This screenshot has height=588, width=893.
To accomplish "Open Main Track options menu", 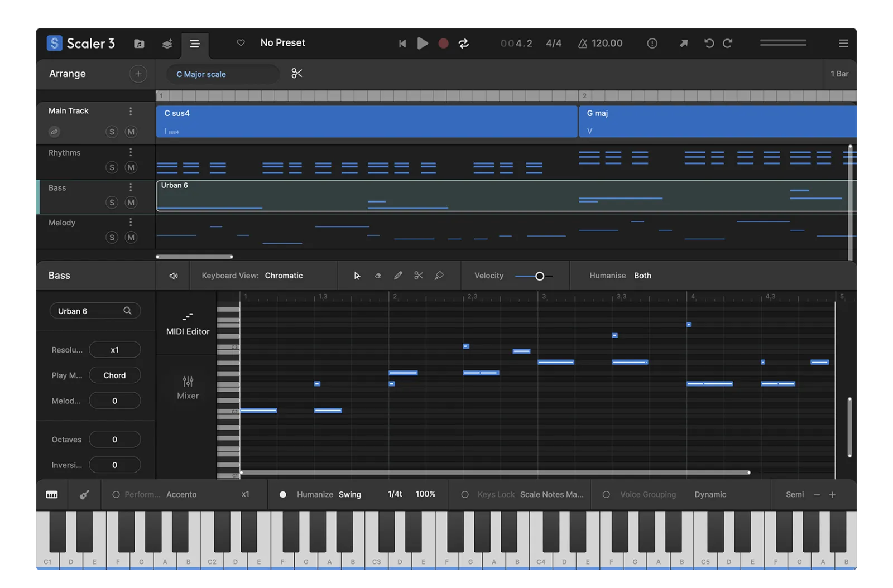I will click(x=131, y=111).
